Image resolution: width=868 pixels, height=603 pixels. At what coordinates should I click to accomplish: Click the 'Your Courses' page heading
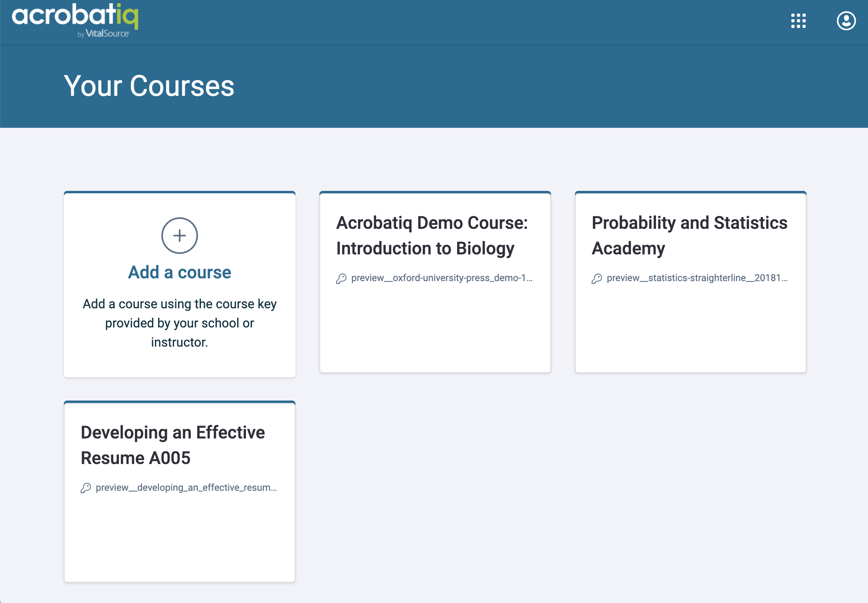(149, 86)
